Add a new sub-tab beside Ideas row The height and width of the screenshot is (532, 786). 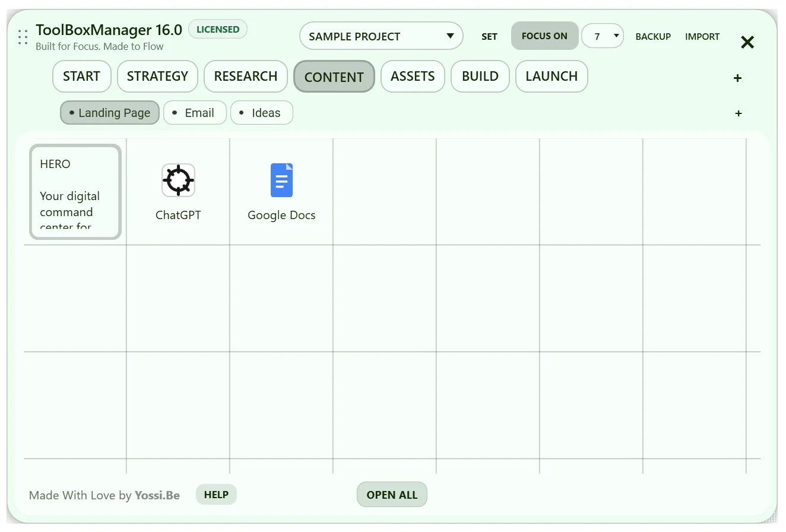click(739, 113)
